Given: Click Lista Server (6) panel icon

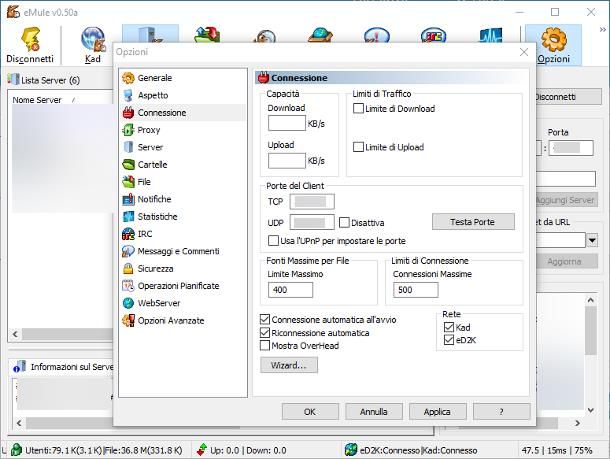Looking at the screenshot, I should click(14, 79).
